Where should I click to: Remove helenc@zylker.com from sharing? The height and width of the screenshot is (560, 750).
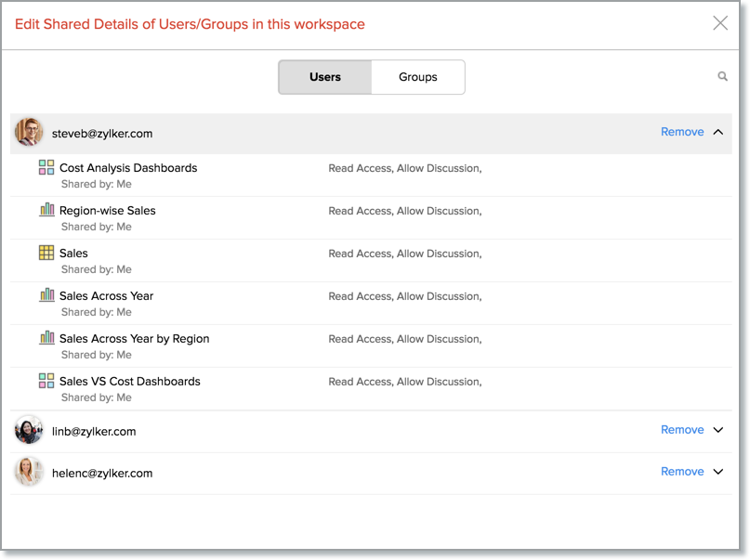click(682, 472)
